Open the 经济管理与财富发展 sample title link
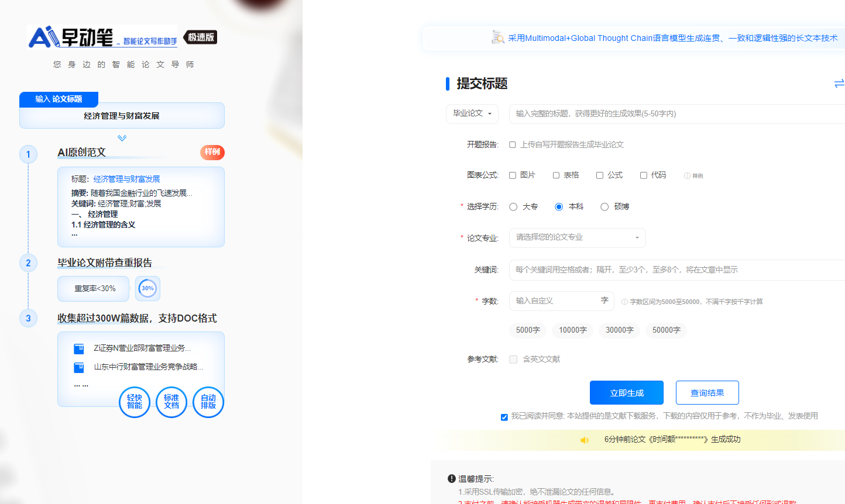This screenshot has height=504, width=845. point(126,179)
